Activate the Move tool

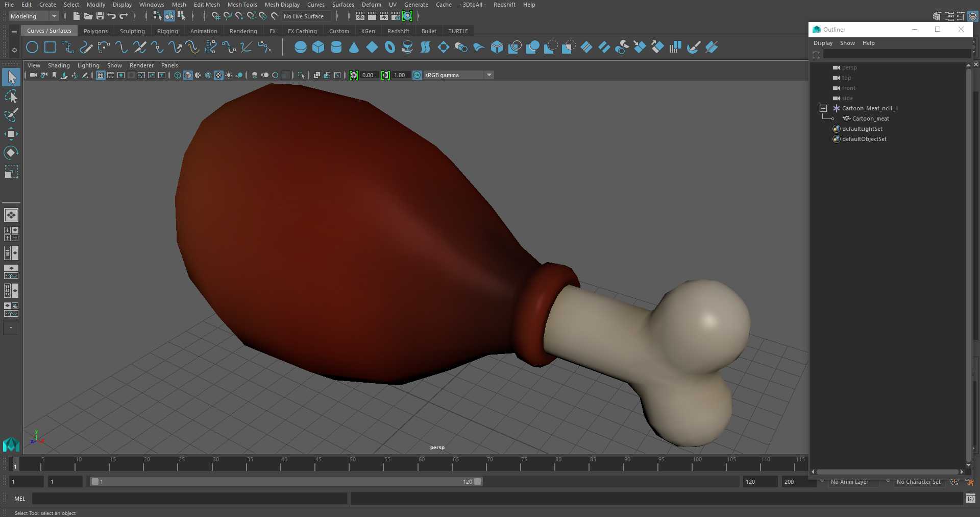coord(11,134)
